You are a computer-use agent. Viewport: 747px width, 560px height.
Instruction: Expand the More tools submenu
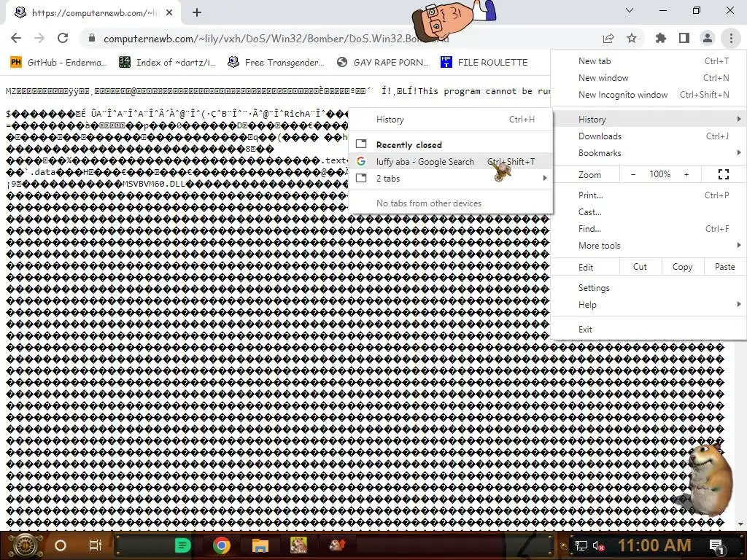pyautogui.click(x=649, y=246)
